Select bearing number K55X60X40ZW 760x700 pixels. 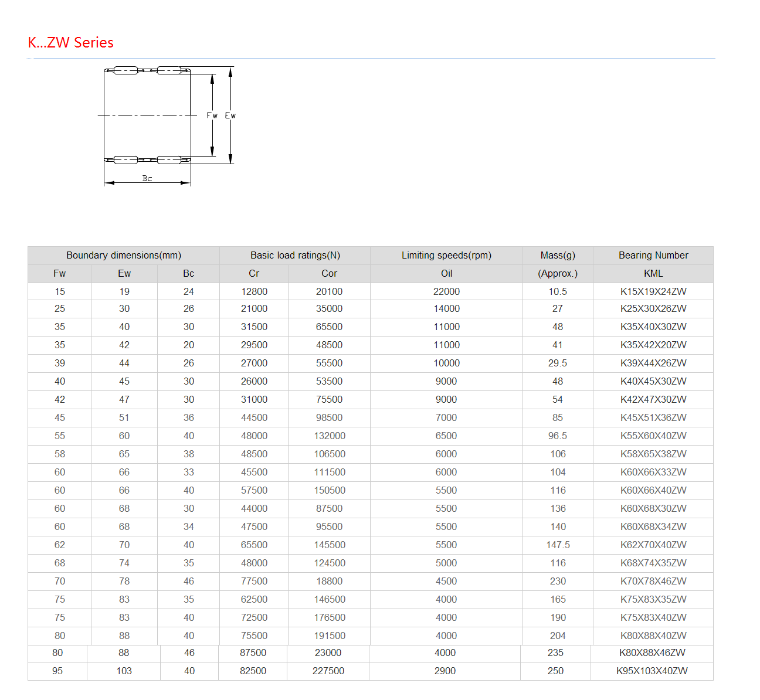coord(653,436)
